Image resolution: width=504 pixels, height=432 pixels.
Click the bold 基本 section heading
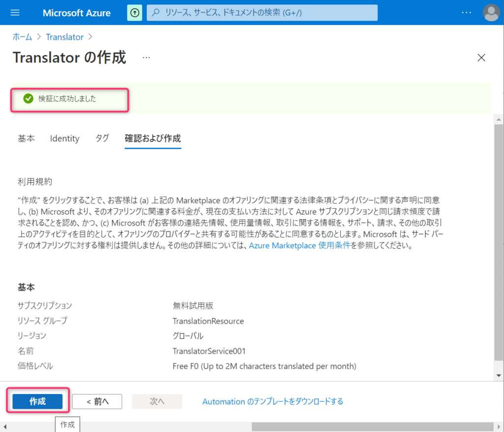[27, 287]
